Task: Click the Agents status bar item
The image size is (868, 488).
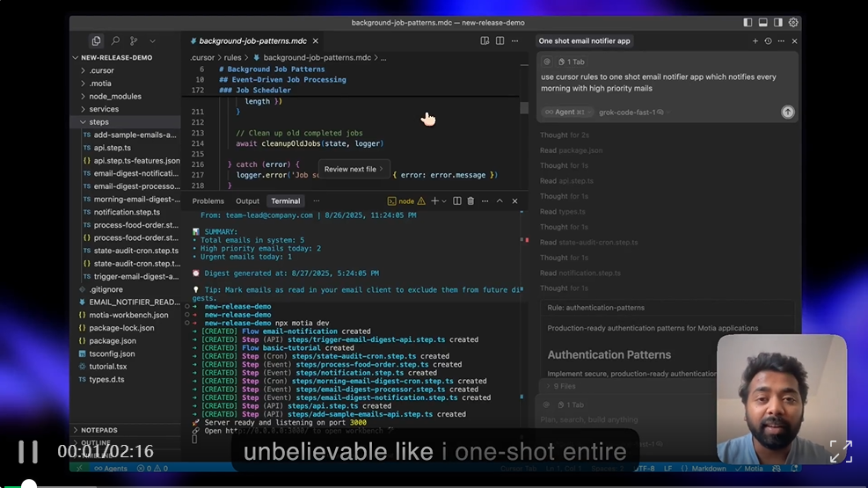Action: tap(111, 469)
